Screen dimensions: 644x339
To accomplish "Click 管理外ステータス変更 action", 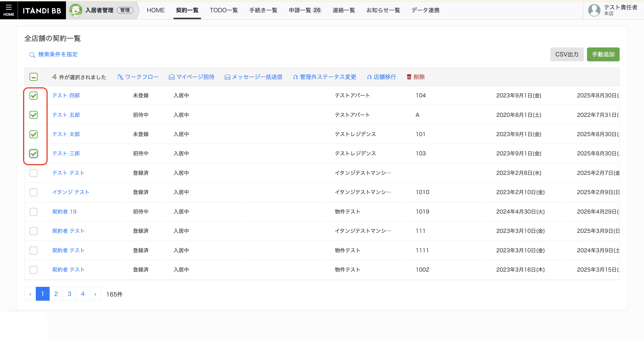I will click(x=328, y=77).
